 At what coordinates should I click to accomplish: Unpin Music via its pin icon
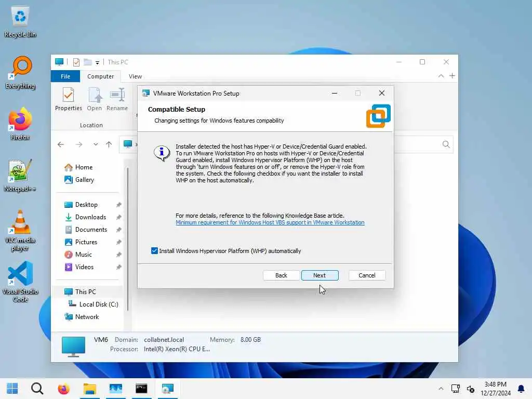coord(119,255)
